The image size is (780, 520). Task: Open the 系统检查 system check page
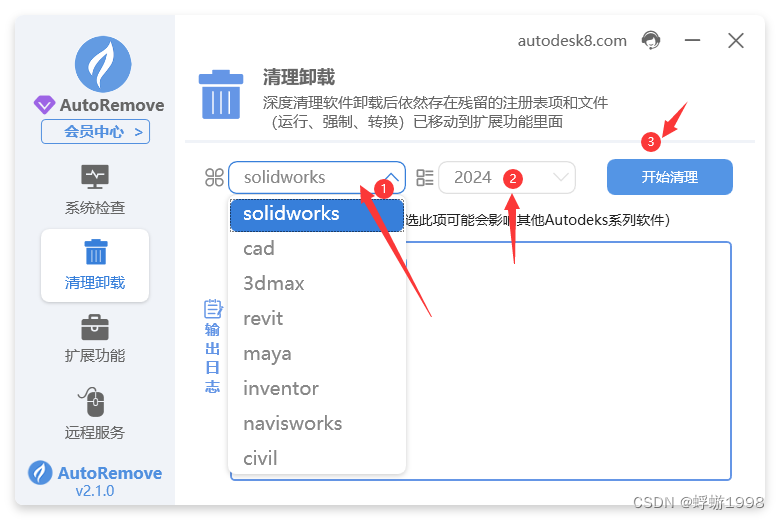(95, 190)
